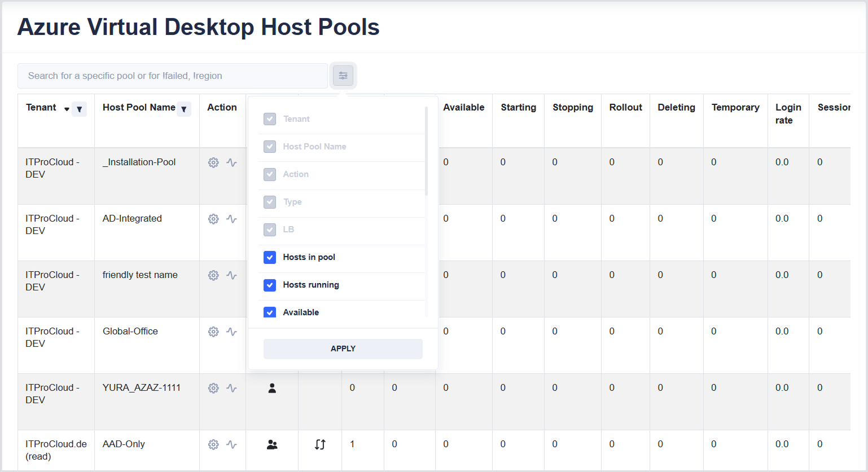Toggle the LB column checkbox
Viewport: 868px width, 472px height.
pos(270,230)
